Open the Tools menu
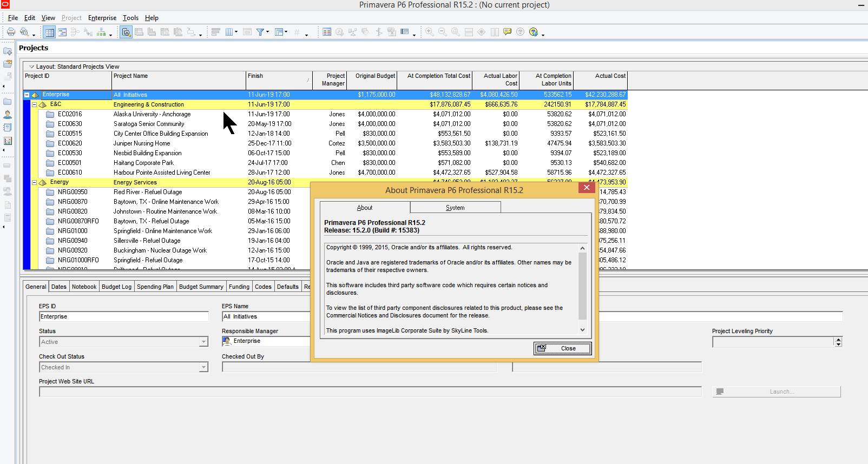The image size is (868, 464). coord(130,18)
